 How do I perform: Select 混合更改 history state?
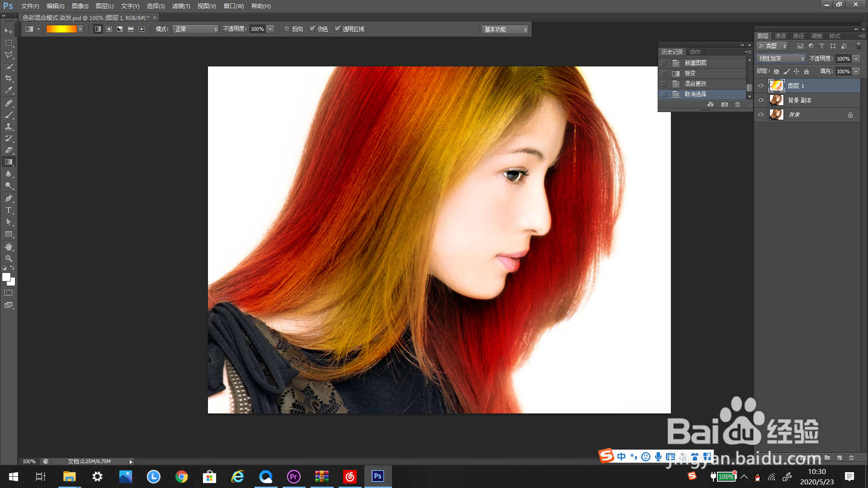click(x=695, y=84)
